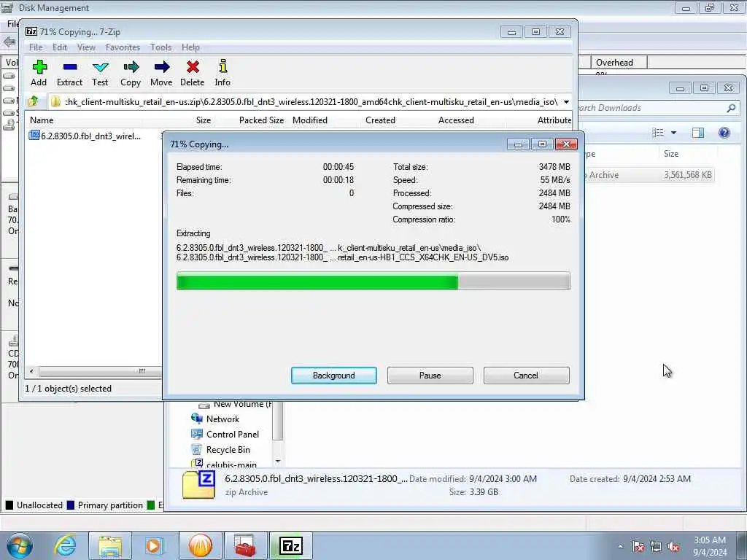Open the clock showing 3:05 AM
747x560 pixels.
(x=710, y=545)
